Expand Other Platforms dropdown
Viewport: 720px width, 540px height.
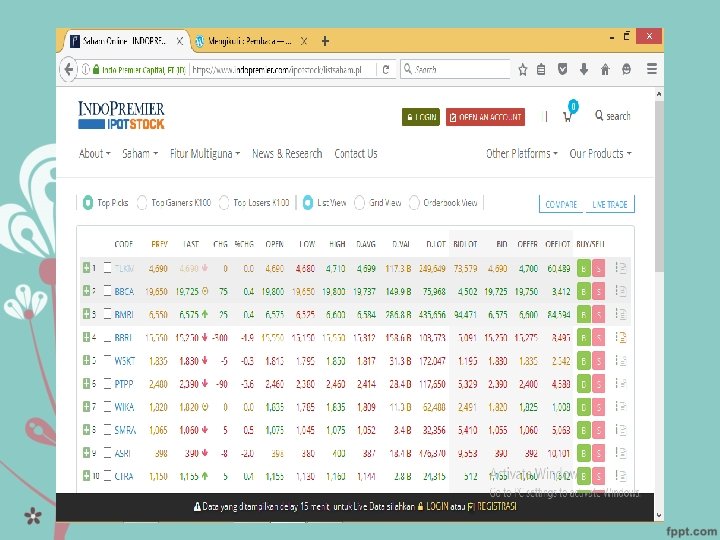click(522, 153)
